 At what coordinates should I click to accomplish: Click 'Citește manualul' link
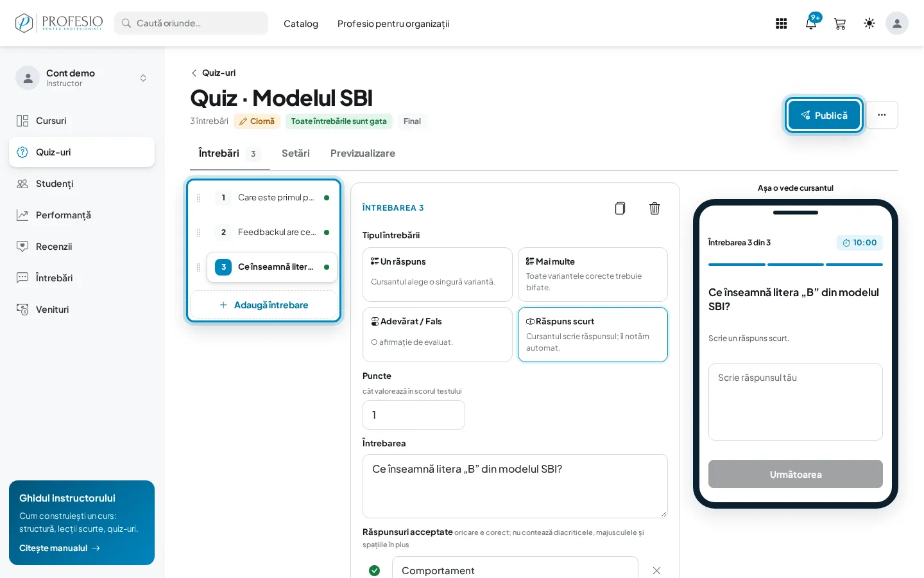pyautogui.click(x=59, y=548)
